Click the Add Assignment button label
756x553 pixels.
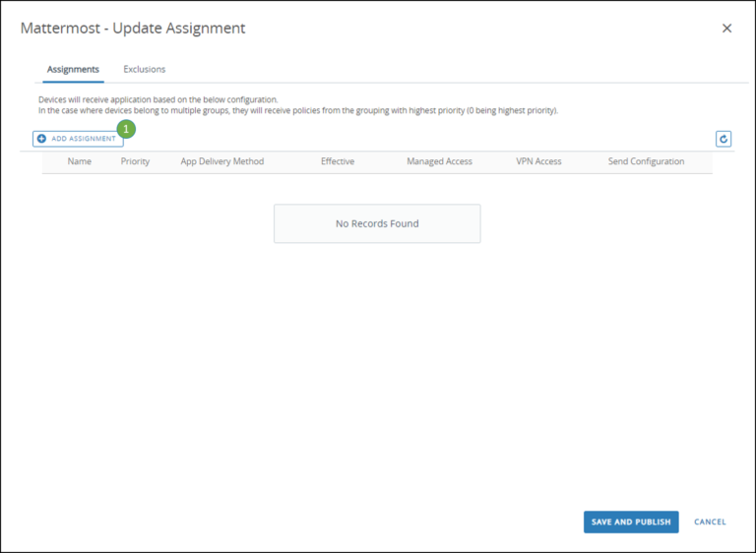tap(84, 139)
